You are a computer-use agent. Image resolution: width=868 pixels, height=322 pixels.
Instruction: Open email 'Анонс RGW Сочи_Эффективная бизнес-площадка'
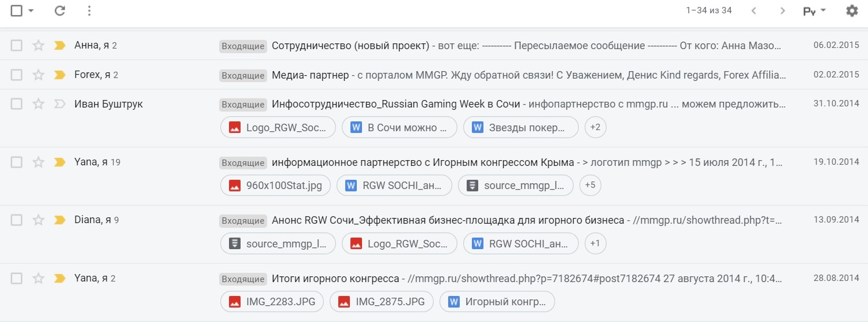pyautogui.click(x=448, y=220)
